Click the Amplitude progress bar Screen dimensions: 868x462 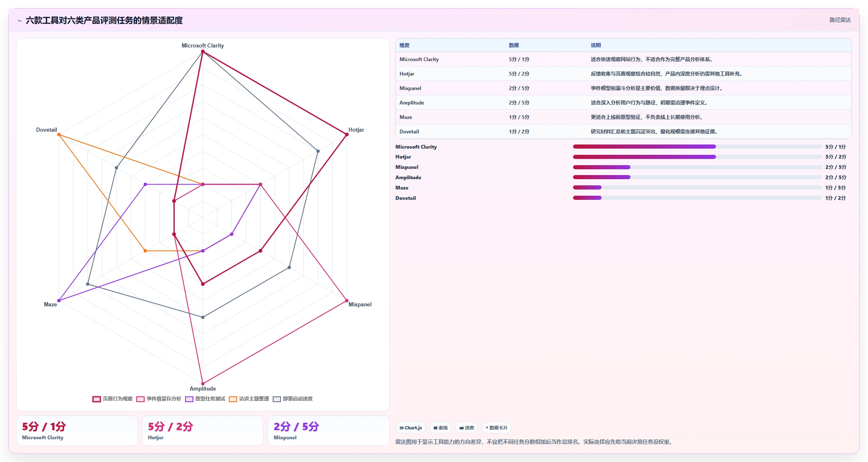tap(697, 177)
